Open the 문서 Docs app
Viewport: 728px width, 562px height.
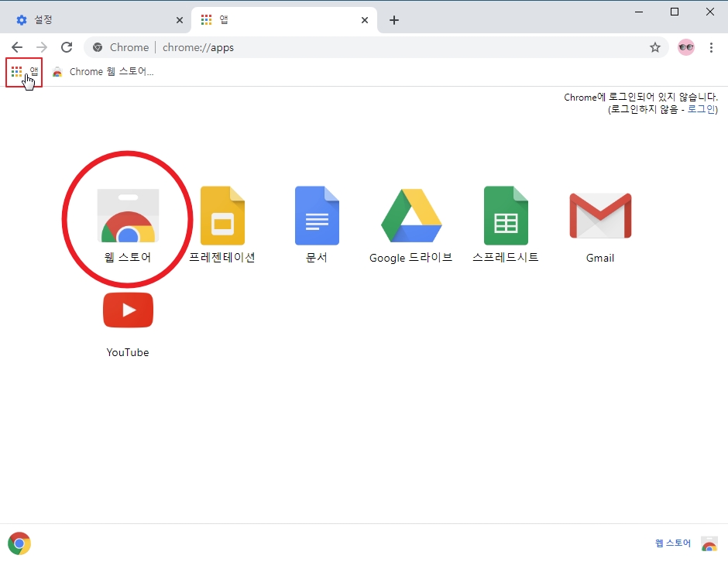pos(317,215)
